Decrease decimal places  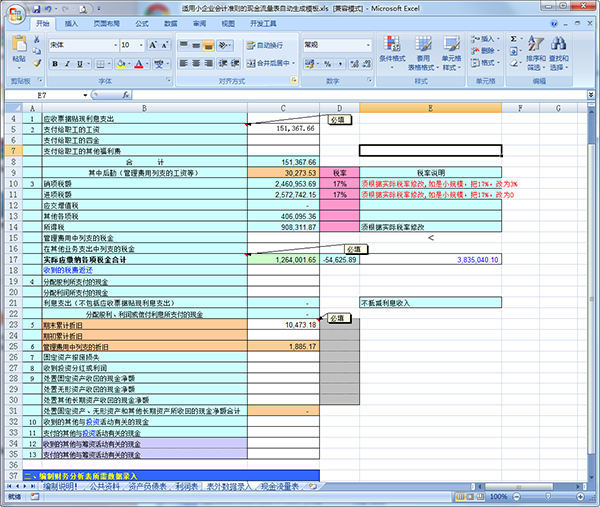[x=367, y=64]
